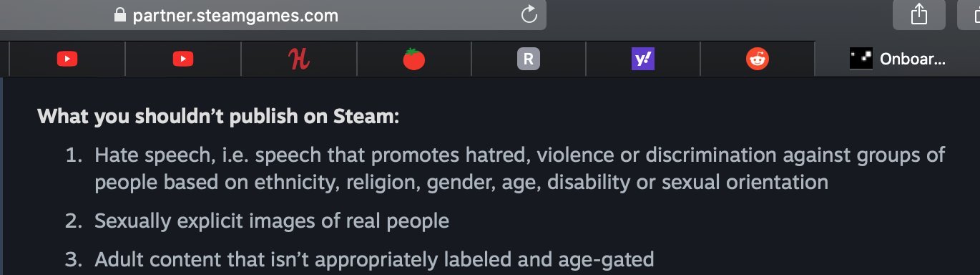The height and width of the screenshot is (275, 980).
Task: Click the 'Adult content' list item
Action: pos(374,259)
